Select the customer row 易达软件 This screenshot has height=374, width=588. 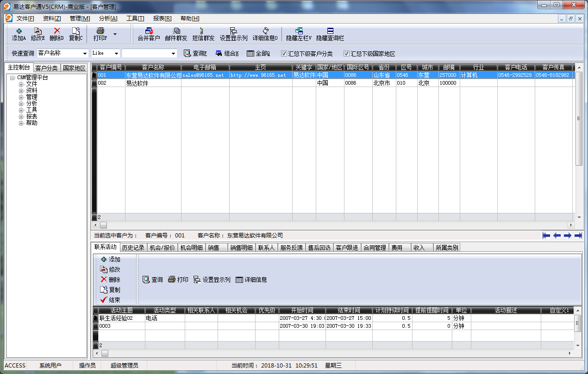(x=332, y=83)
